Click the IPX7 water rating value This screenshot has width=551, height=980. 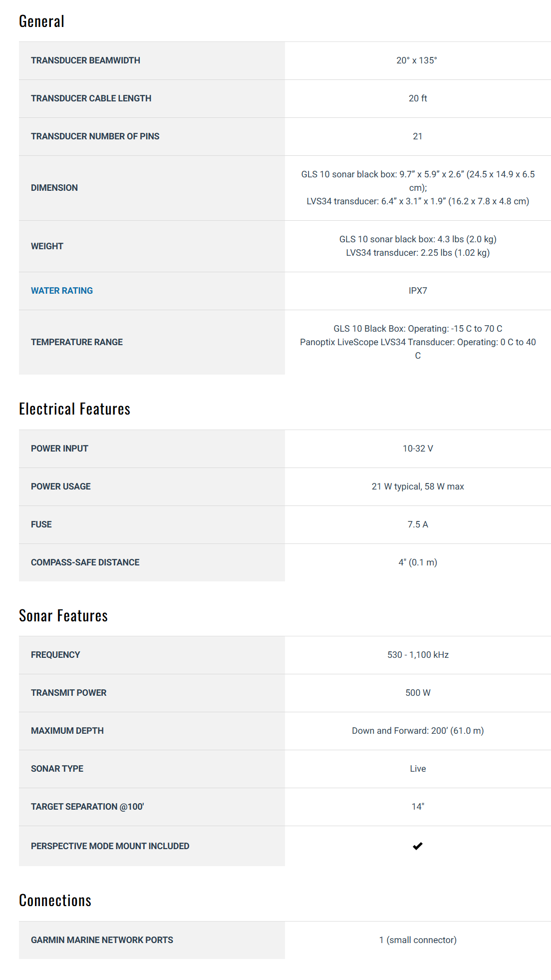click(x=418, y=291)
